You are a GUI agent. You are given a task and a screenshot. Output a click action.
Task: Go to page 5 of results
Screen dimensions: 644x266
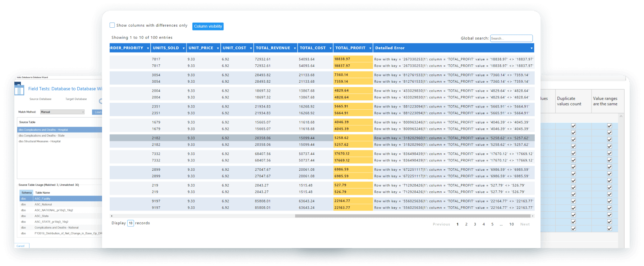coord(492,224)
